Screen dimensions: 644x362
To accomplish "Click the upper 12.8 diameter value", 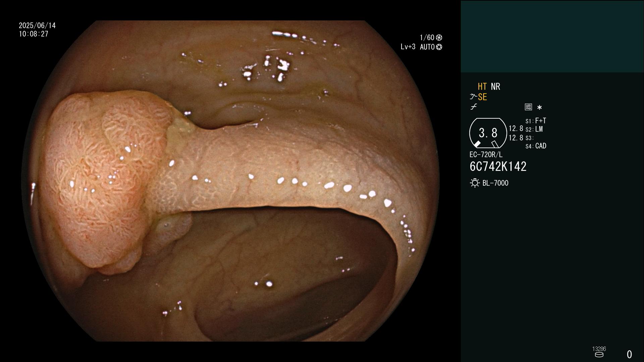I will 516,128.
